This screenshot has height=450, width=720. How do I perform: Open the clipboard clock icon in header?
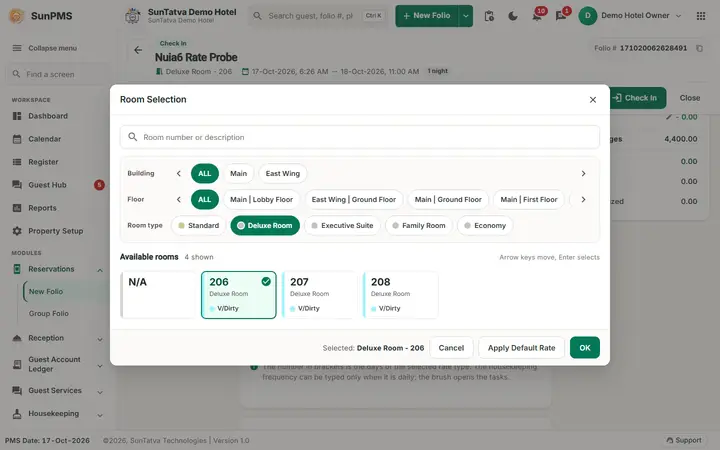point(489,16)
